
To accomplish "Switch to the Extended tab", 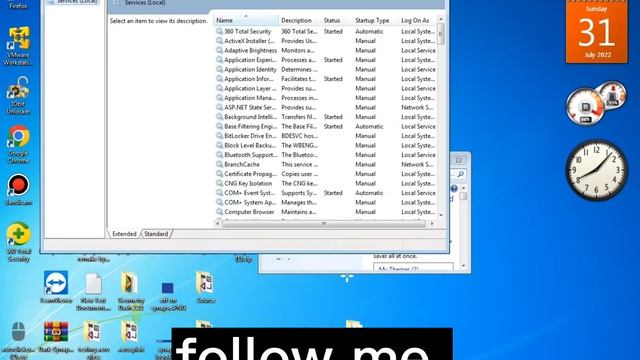I will point(124,234).
